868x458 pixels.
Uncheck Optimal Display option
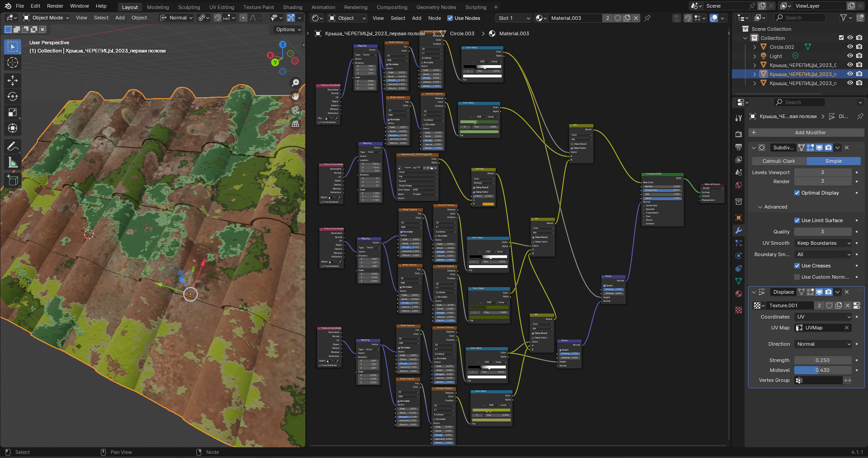797,193
